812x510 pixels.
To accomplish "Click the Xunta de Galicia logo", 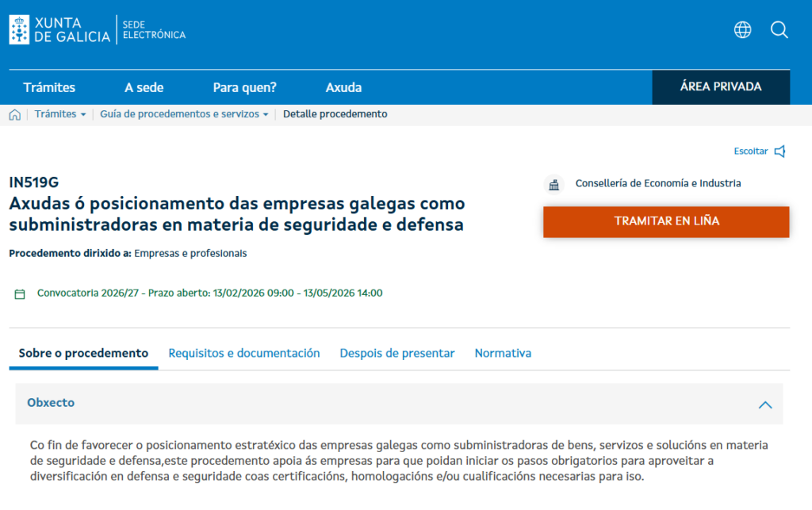I will coord(59,30).
